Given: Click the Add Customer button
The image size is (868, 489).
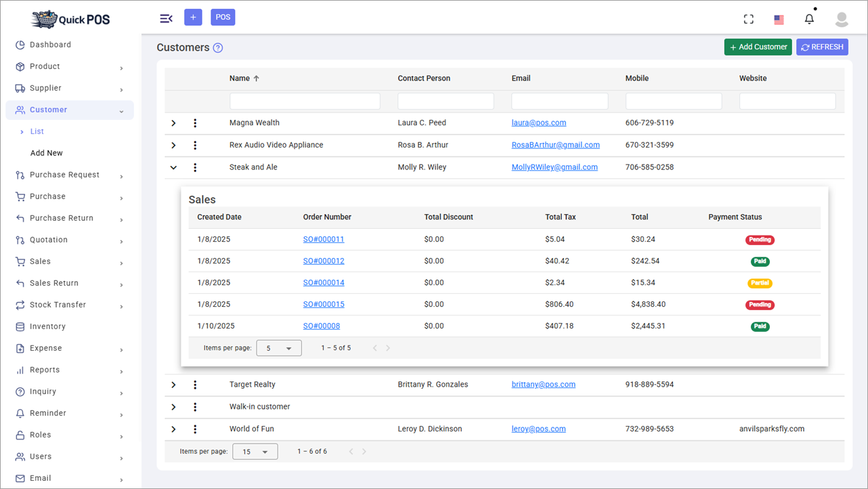Looking at the screenshot, I should 758,47.
